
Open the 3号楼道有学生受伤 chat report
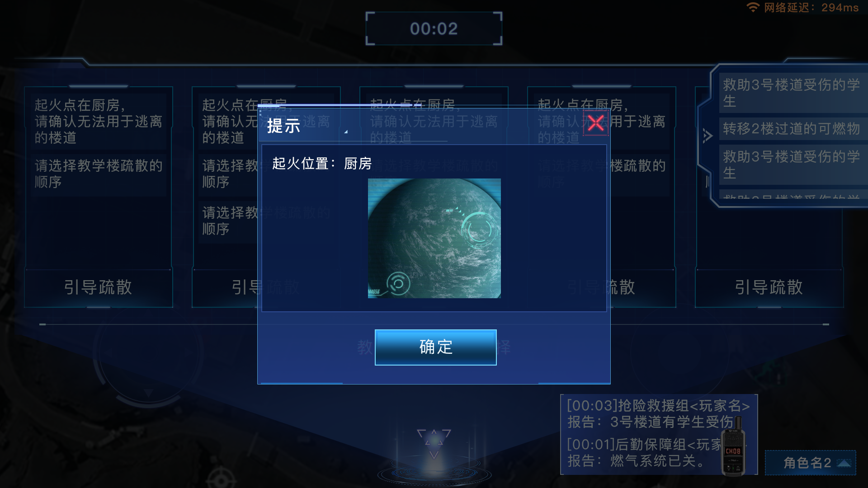pos(658,413)
